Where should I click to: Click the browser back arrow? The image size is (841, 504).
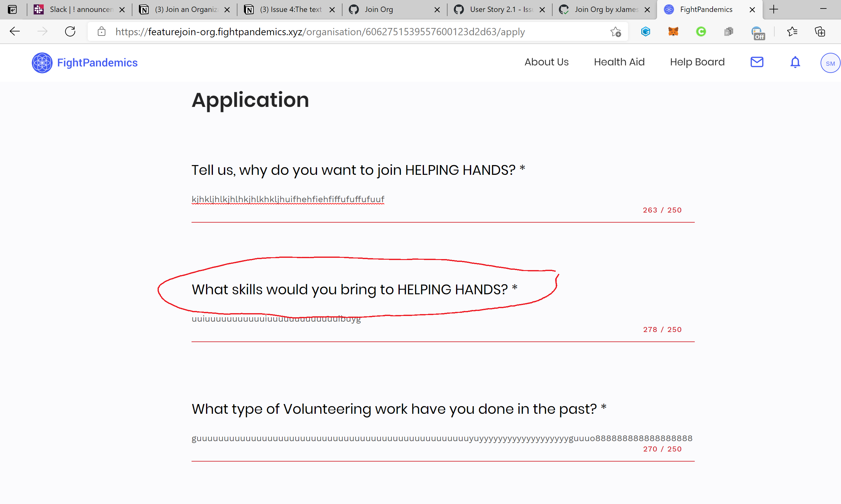coord(14,31)
